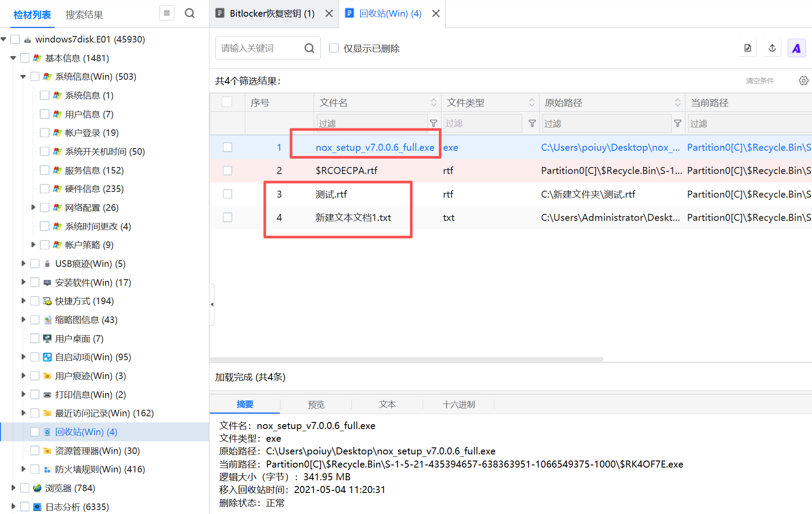Viewport: 812px width, 514px height.
Task: Open the 搜索结果 panel tab
Action: point(84,14)
